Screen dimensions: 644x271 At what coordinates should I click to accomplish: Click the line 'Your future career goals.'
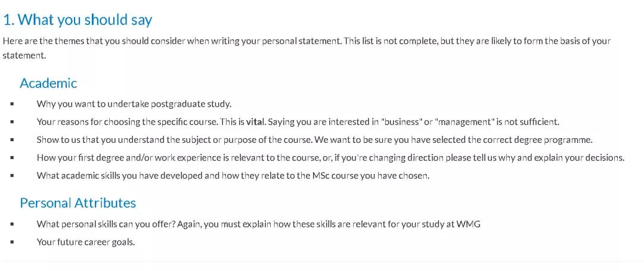click(86, 242)
